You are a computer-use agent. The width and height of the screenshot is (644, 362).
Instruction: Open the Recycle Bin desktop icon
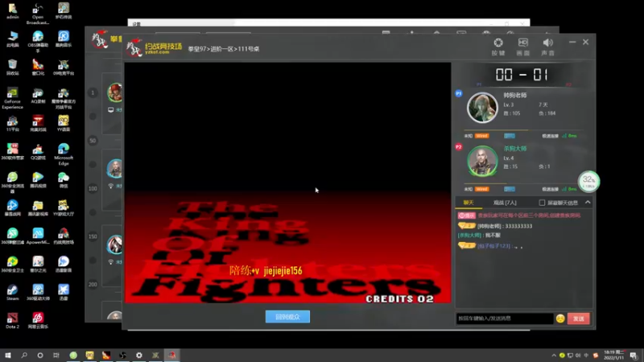point(12,68)
